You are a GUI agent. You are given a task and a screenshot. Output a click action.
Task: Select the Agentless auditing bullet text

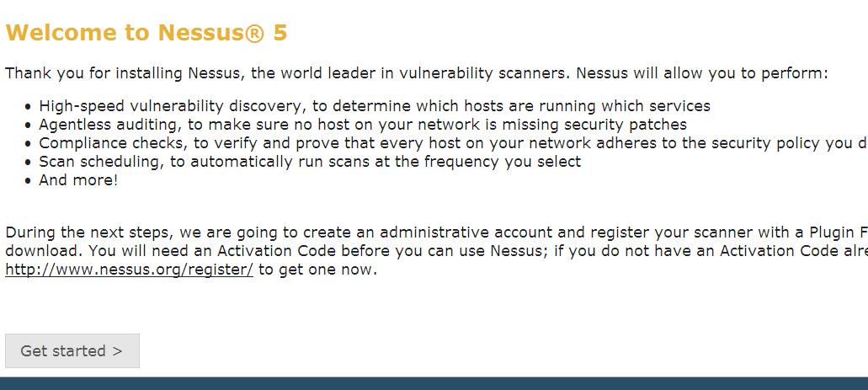[362, 125]
